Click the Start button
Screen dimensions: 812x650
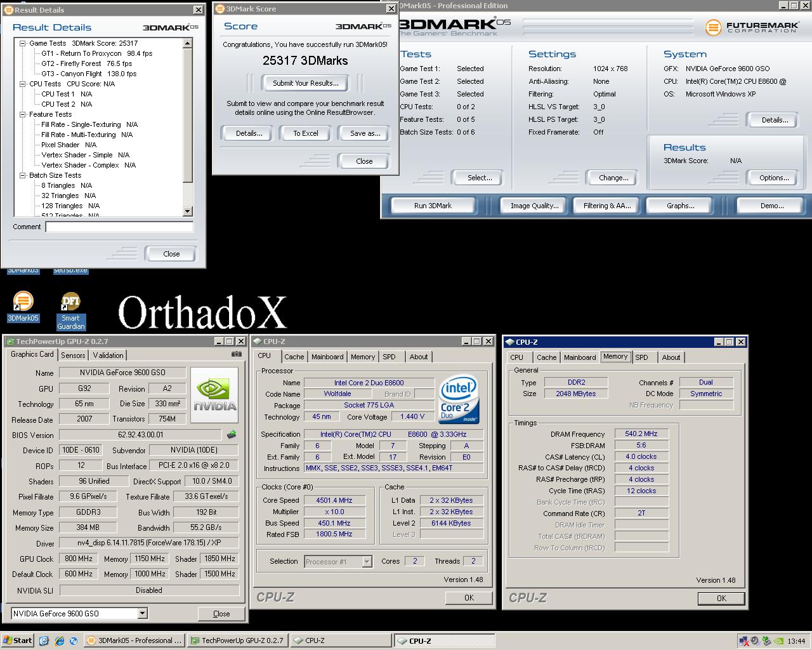(18, 640)
